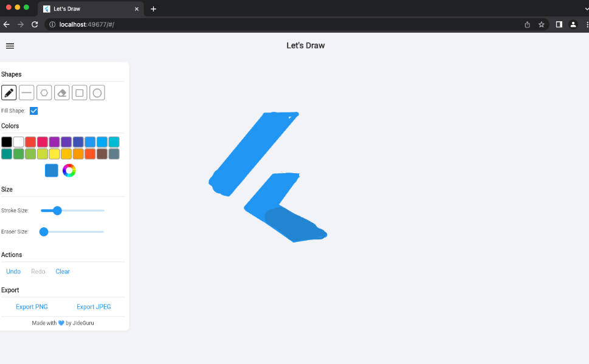The height and width of the screenshot is (364, 589).
Task: Open the browser share icon
Action: click(528, 24)
